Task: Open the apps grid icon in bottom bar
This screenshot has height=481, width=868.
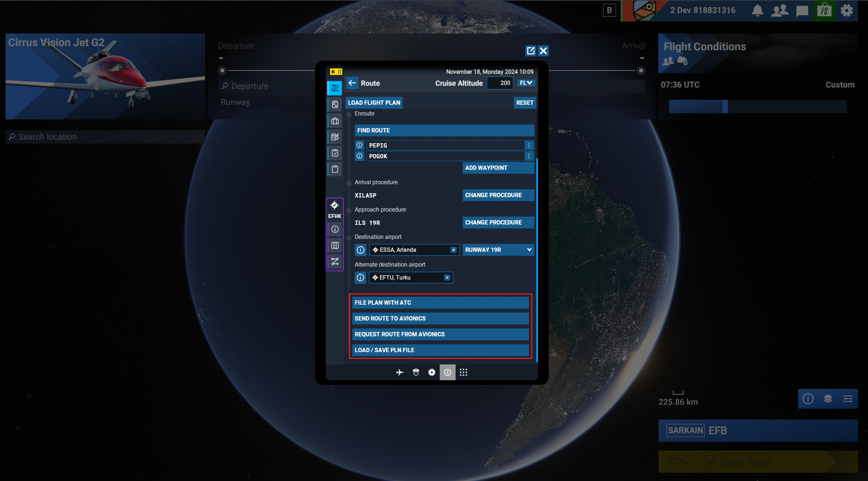Action: click(x=463, y=372)
